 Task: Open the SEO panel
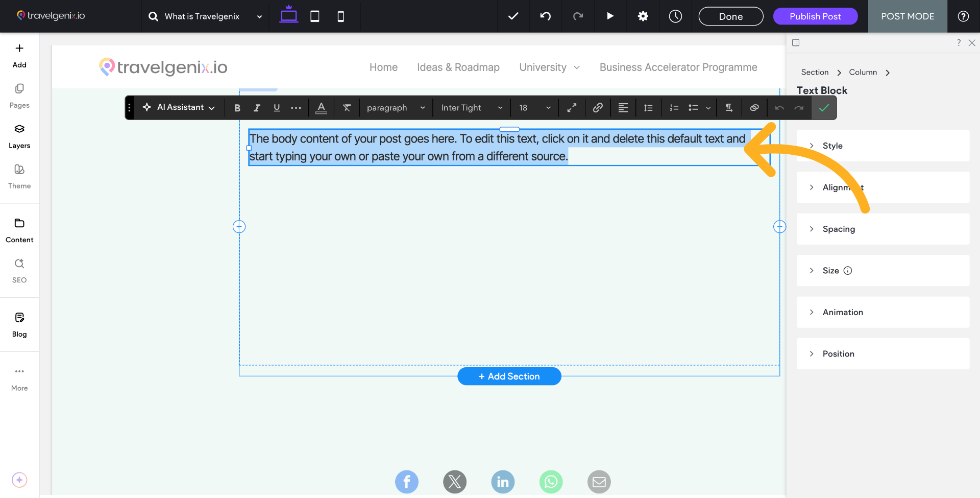[19, 270]
